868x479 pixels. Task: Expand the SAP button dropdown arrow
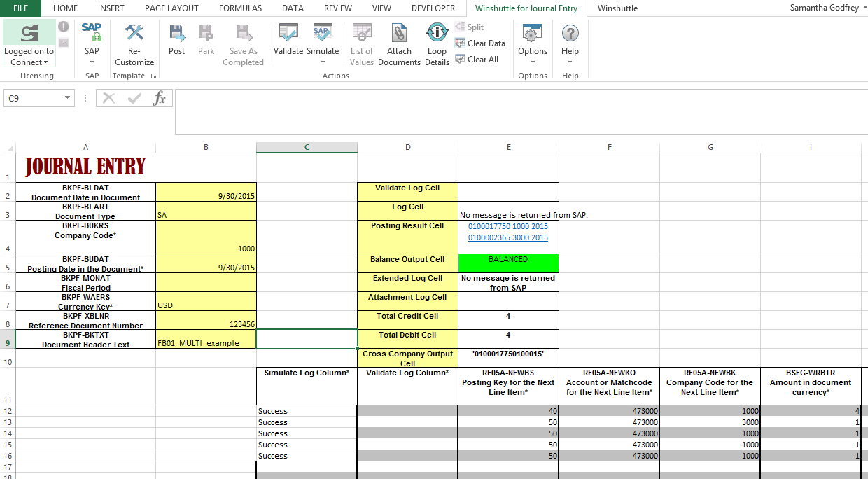(92, 62)
